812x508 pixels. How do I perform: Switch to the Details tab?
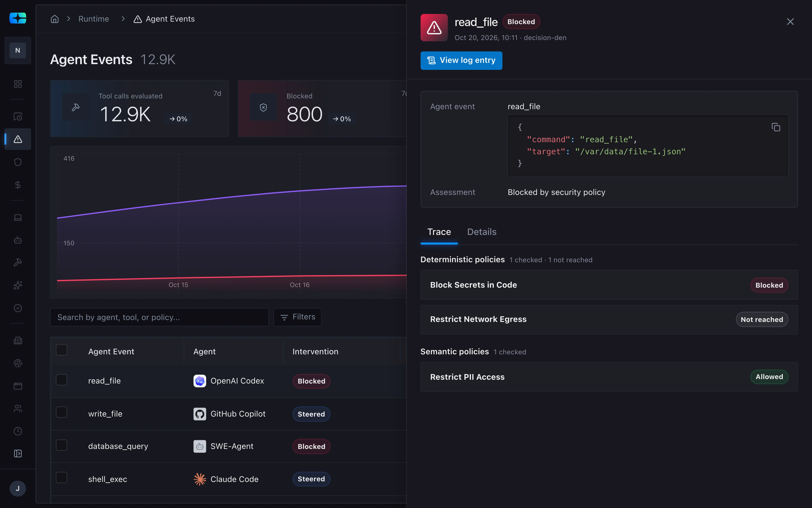pos(482,232)
